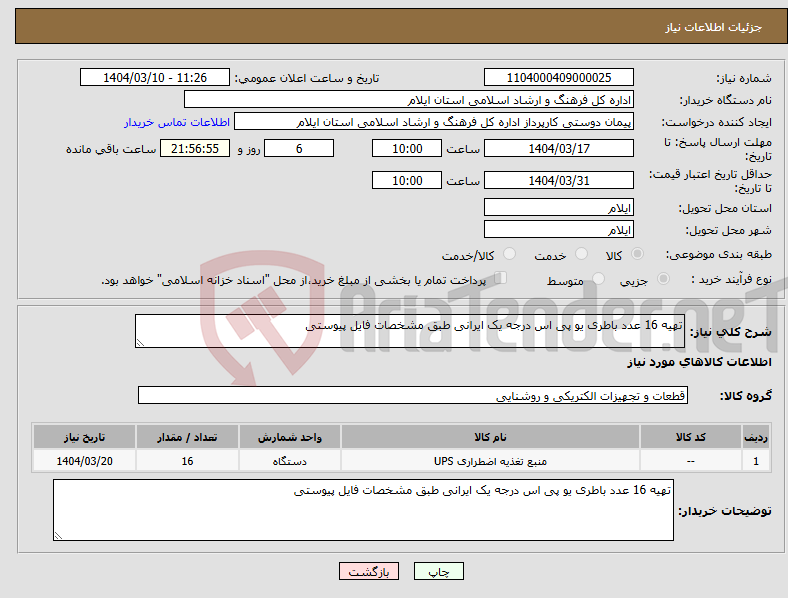The image size is (788, 598).
Task: Click the response deadline time field
Action: coord(407,148)
